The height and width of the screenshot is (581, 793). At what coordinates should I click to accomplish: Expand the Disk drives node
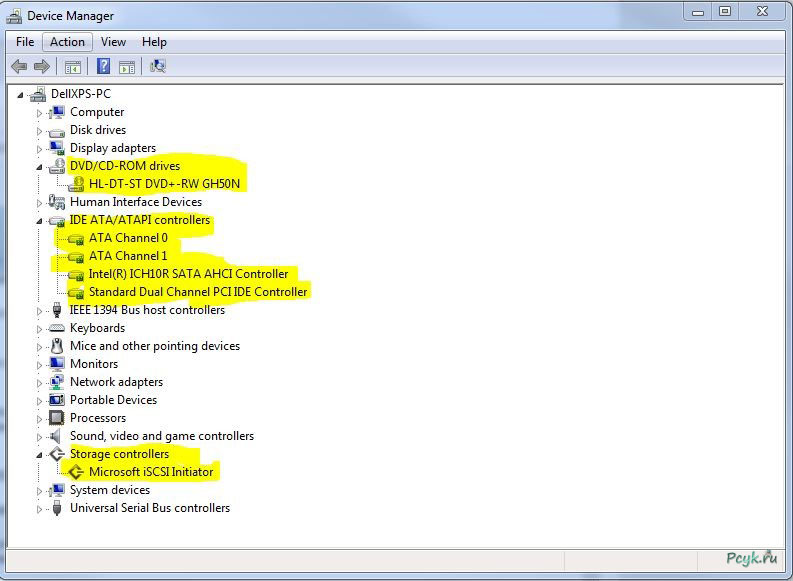[40, 131]
